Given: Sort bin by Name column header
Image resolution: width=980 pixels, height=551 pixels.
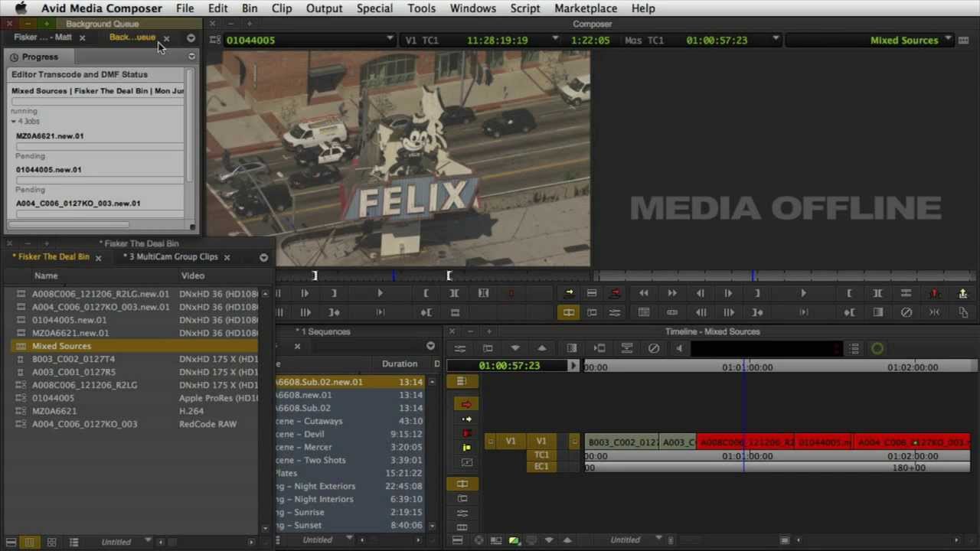Looking at the screenshot, I should 46,275.
